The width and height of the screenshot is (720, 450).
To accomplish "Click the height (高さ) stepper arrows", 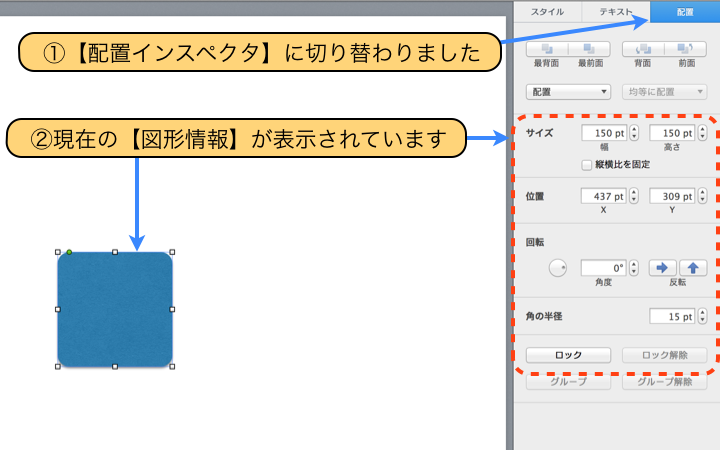I will pos(702,133).
